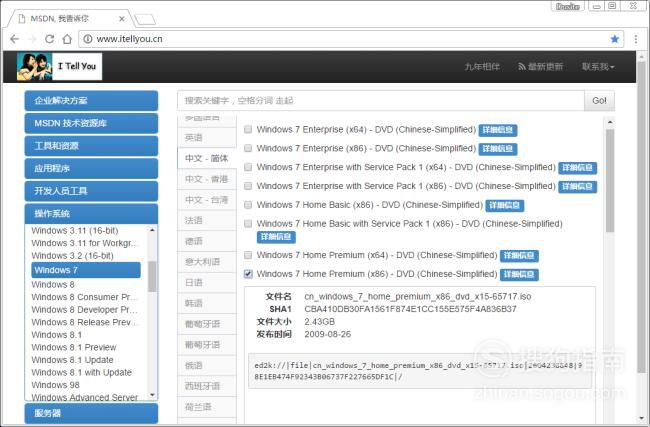Uncheck Windows 7 Home Premium (x86) checkbox
The height and width of the screenshot is (427, 650).
(x=248, y=274)
